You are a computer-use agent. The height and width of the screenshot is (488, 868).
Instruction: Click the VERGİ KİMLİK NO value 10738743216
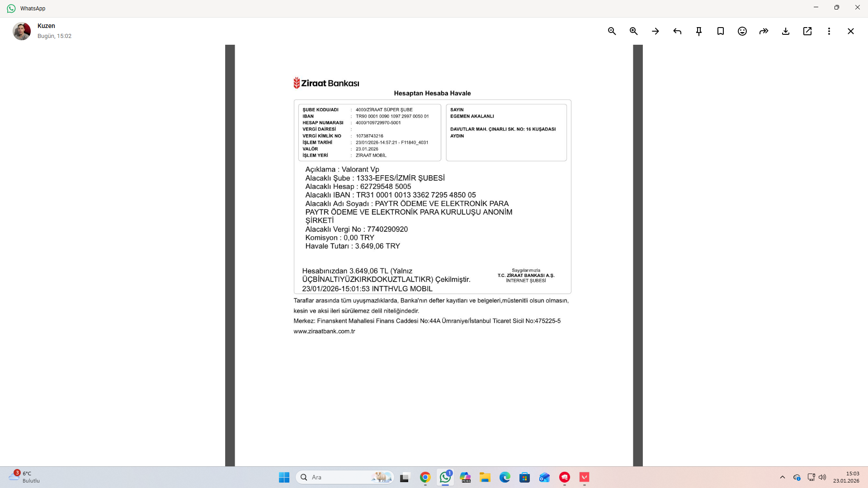[x=369, y=136]
